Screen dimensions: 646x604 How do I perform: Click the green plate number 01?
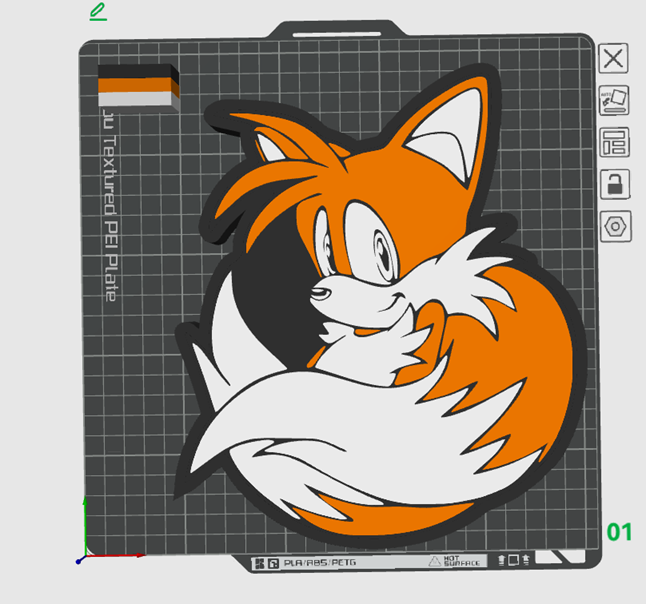tap(620, 531)
